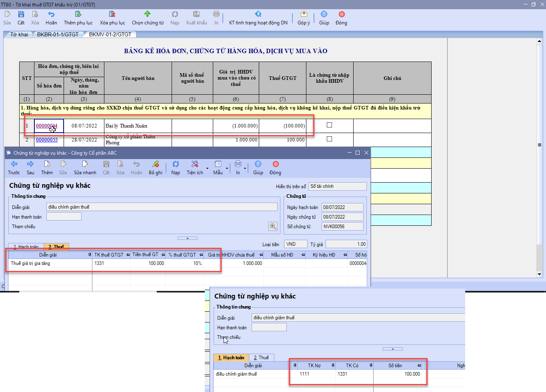Select 2. Thuế tab in voucher window
546x392 pixels.
[x=56, y=247]
